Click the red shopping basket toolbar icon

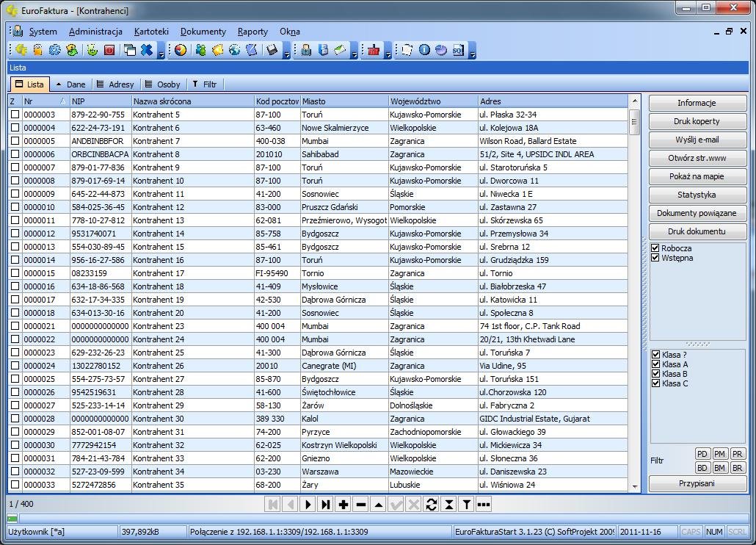coord(374,50)
